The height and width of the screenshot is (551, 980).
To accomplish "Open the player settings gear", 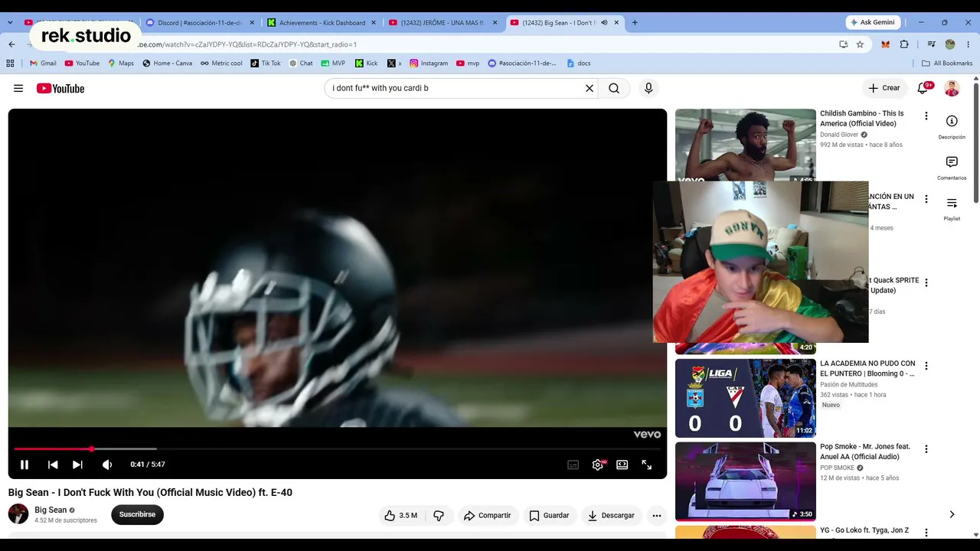I will 598,465.
